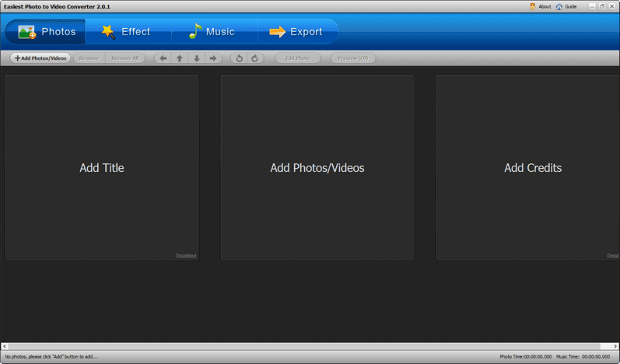The width and height of the screenshot is (620, 364).
Task: Click the Disabled label on Add Title
Action: (186, 256)
